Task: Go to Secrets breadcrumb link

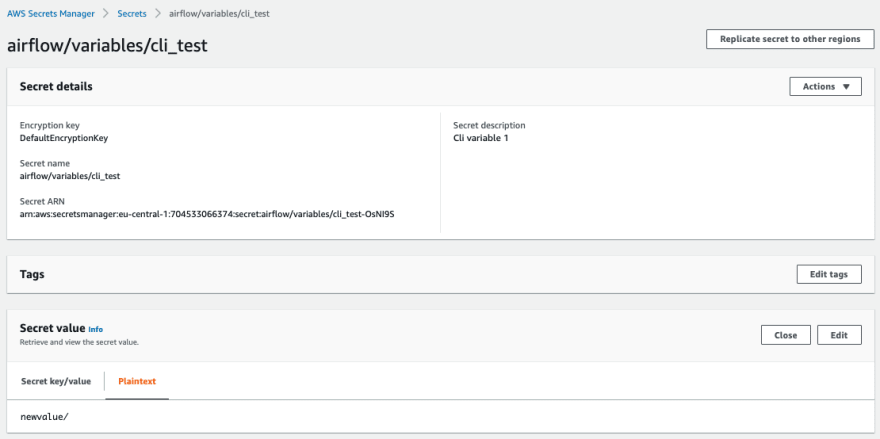Action: (x=132, y=14)
